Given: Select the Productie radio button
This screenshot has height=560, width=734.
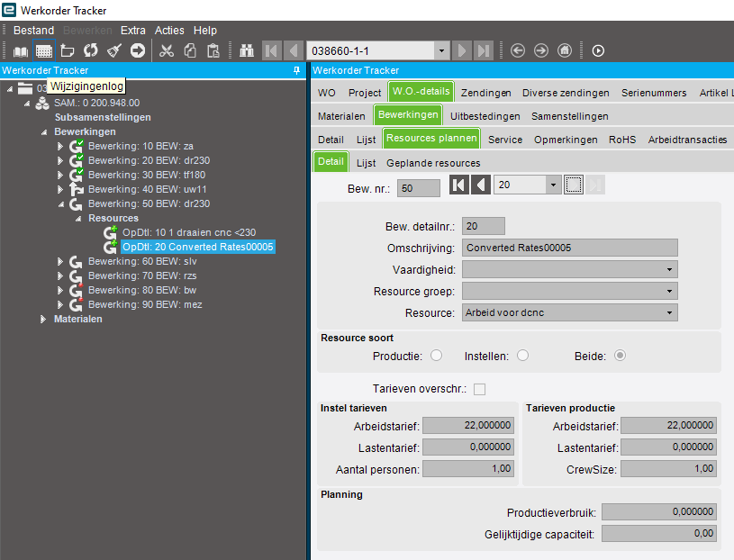Looking at the screenshot, I should click(x=436, y=356).
